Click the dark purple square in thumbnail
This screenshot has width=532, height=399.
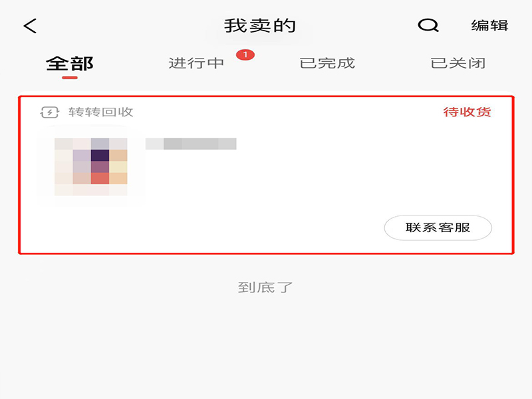click(100, 155)
